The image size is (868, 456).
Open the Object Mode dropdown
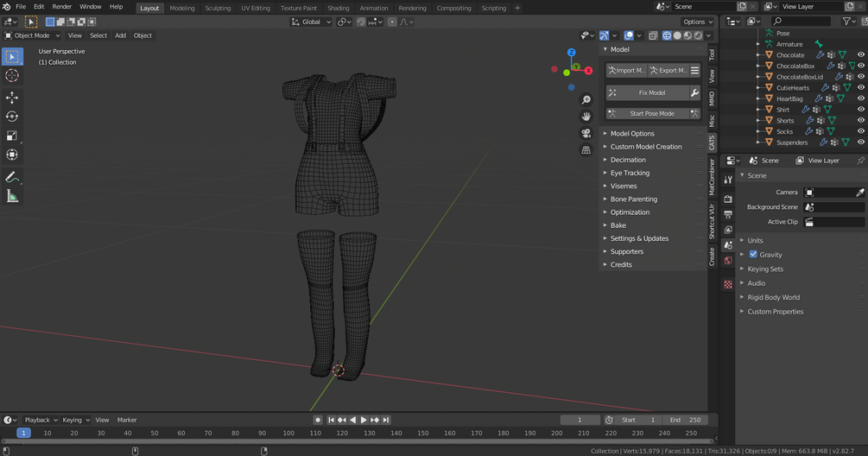(33, 35)
